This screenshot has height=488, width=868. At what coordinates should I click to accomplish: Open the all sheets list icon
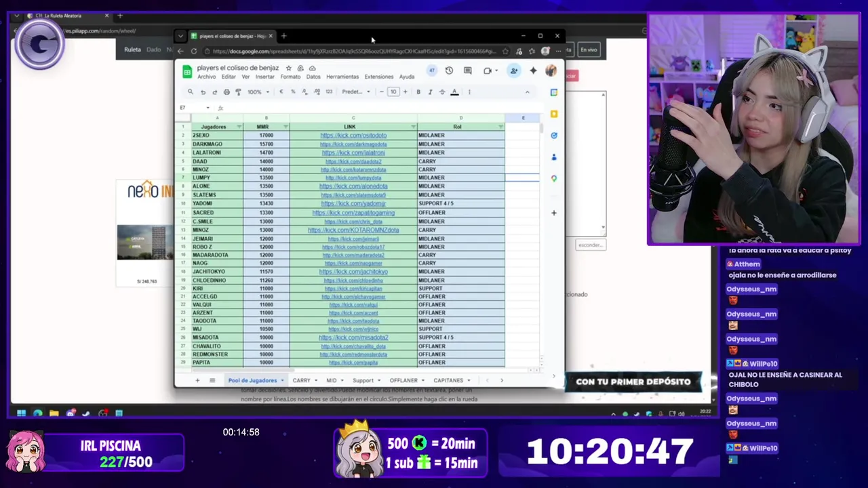(212, 380)
